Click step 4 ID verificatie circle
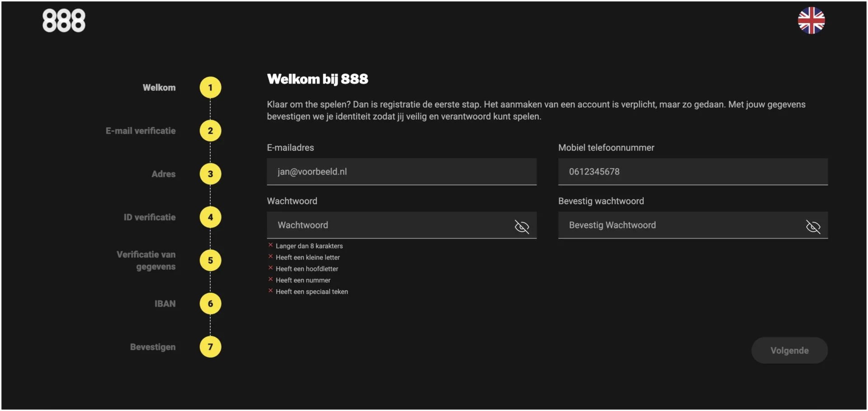Image resolution: width=868 pixels, height=411 pixels. pyautogui.click(x=210, y=217)
